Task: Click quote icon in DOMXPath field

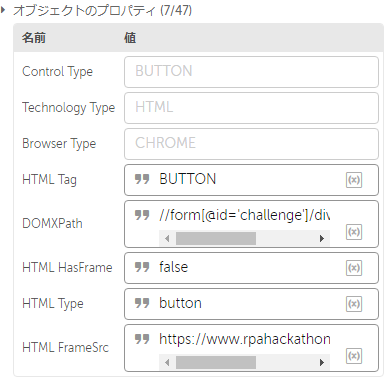Action: [142, 215]
